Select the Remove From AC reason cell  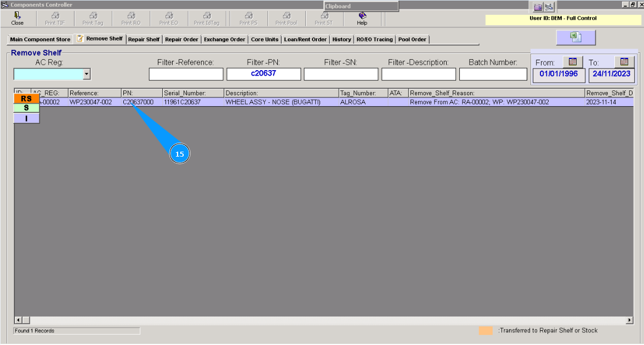coord(497,102)
